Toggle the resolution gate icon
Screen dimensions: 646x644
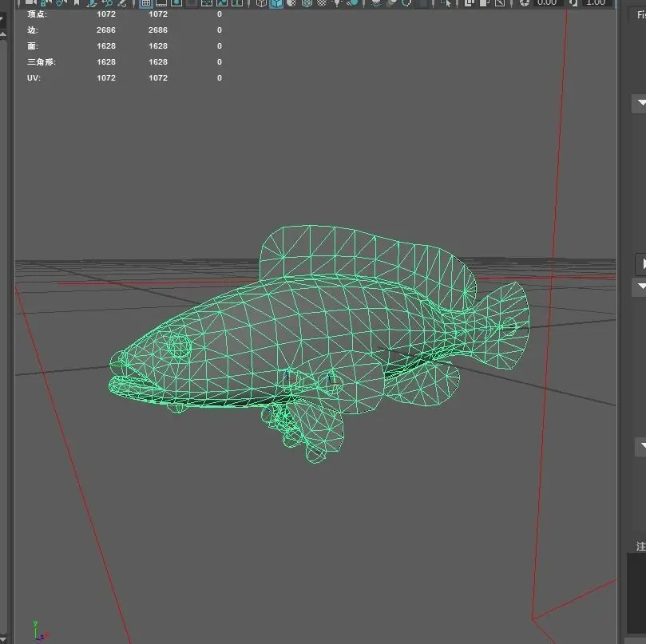pos(176,3)
